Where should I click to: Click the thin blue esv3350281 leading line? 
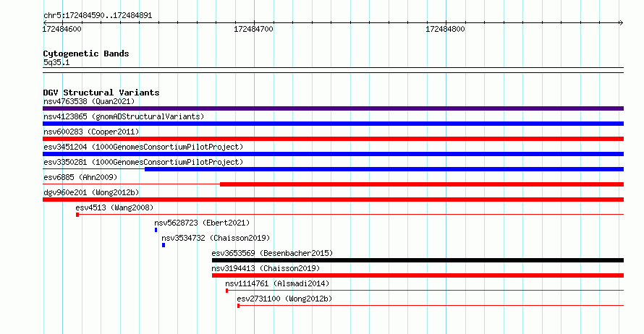(x=93, y=169)
